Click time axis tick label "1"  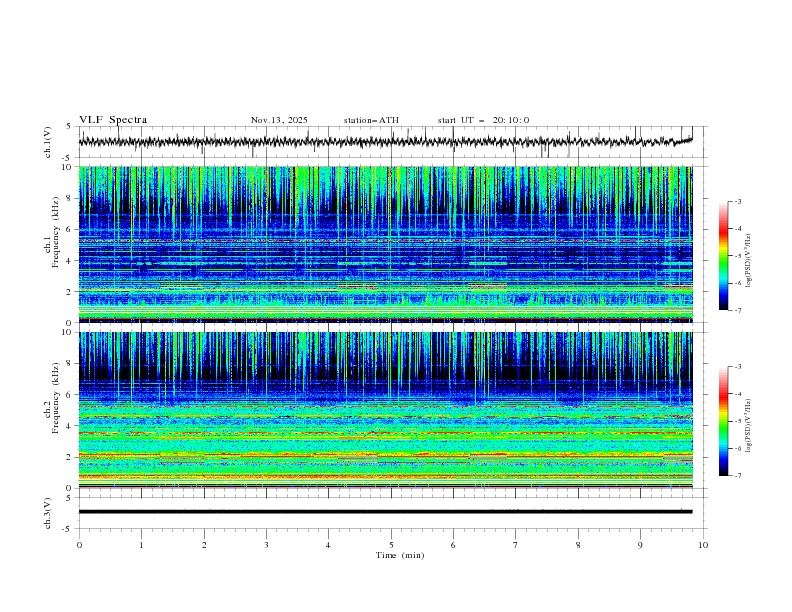click(141, 545)
